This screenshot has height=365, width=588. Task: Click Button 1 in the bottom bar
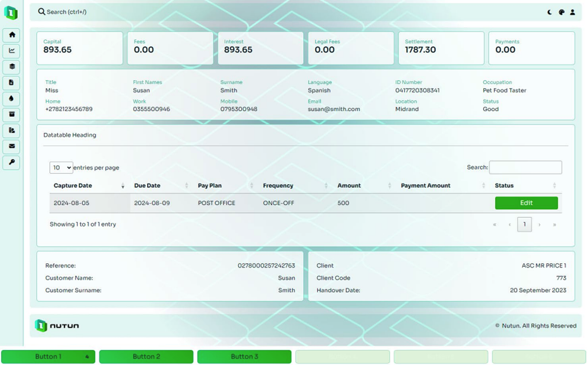tap(48, 357)
